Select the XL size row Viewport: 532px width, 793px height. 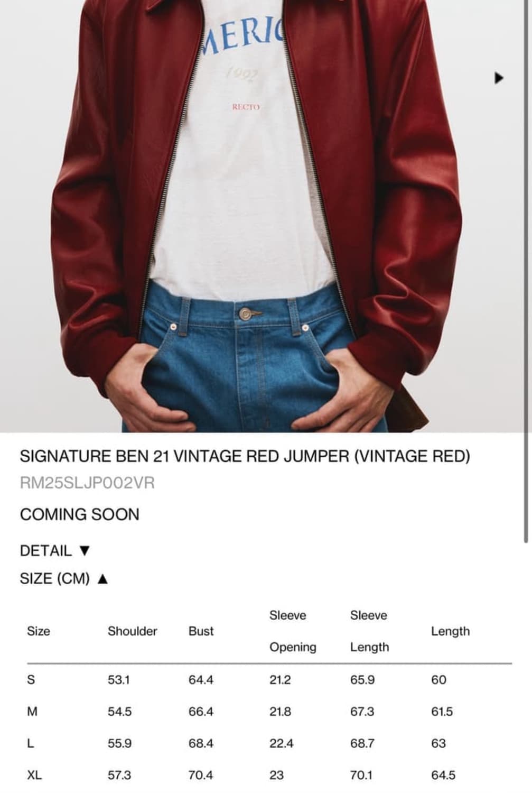(269, 775)
